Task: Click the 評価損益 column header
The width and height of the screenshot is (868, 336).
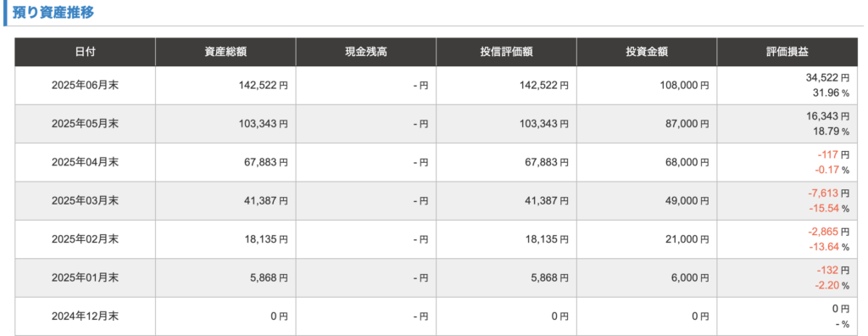Action: tap(787, 52)
